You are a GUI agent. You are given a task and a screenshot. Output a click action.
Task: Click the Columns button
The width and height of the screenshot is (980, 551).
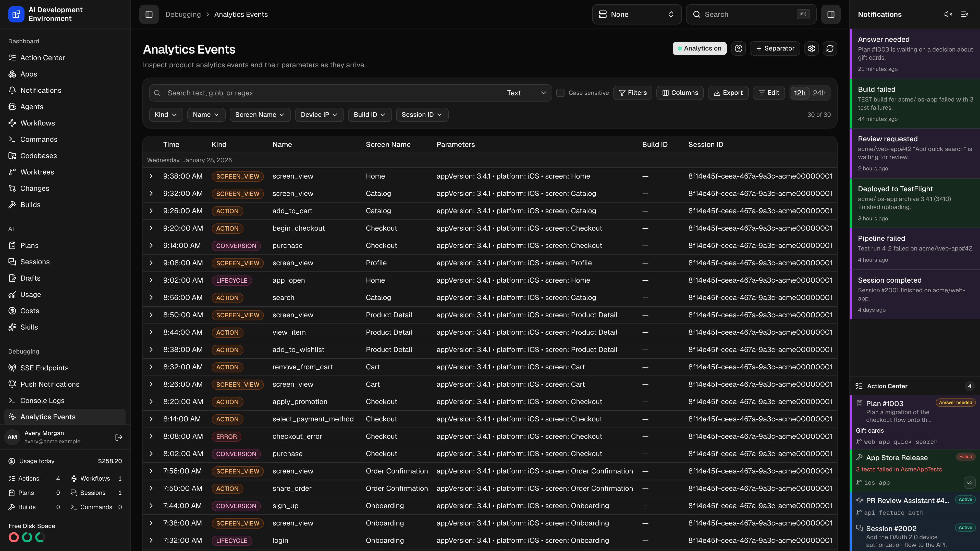[x=680, y=93]
